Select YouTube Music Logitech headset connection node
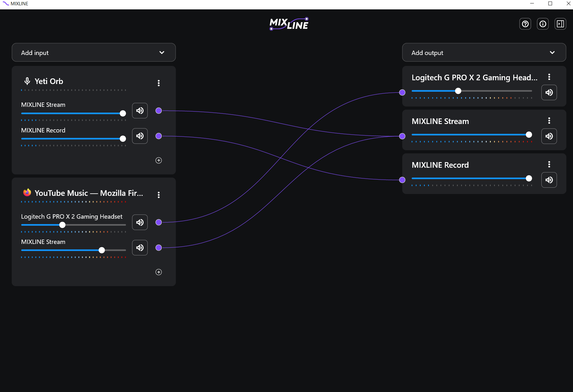 coord(159,222)
